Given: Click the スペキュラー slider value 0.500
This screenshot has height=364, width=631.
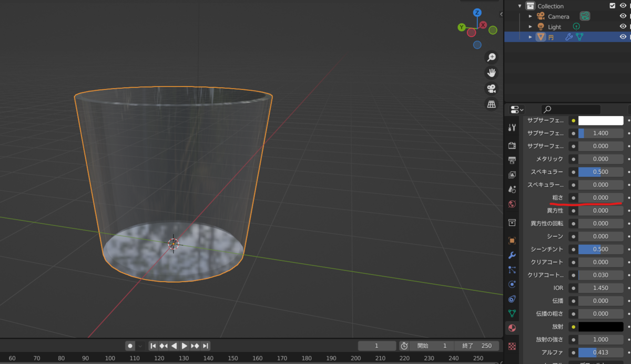Looking at the screenshot, I should click(601, 172).
